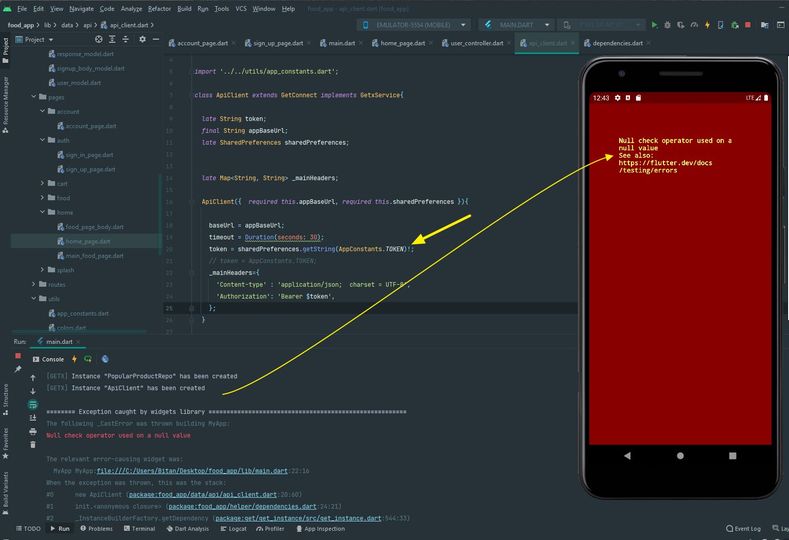Screen dimensions: 789x540
Task: Collapse the account folder
Action: click(43, 111)
